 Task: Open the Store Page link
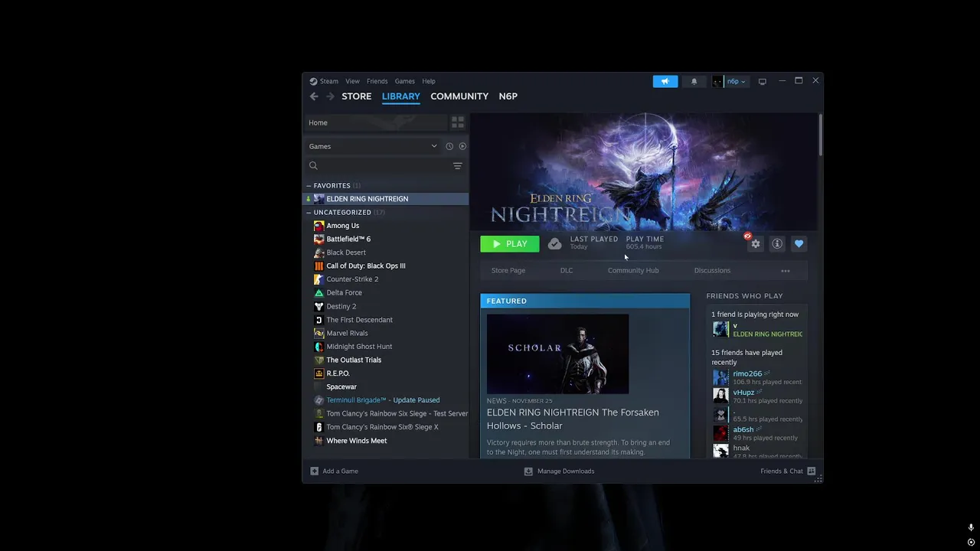coord(508,271)
